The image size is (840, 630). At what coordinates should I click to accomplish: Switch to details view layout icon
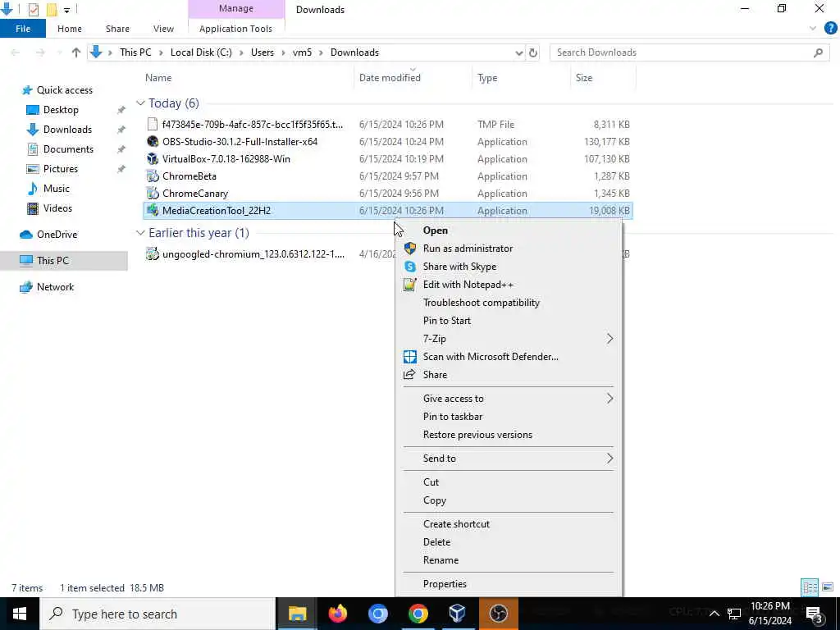coord(810,587)
